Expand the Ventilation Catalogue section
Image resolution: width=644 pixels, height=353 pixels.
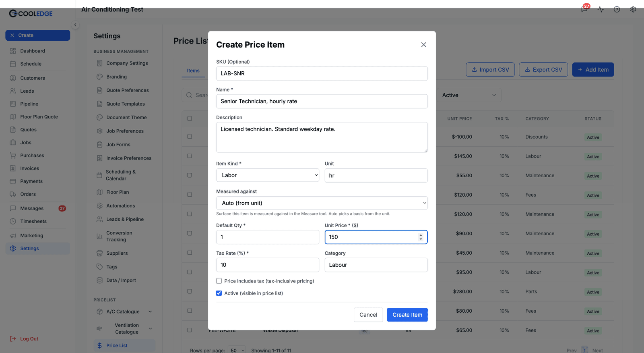[x=151, y=328]
